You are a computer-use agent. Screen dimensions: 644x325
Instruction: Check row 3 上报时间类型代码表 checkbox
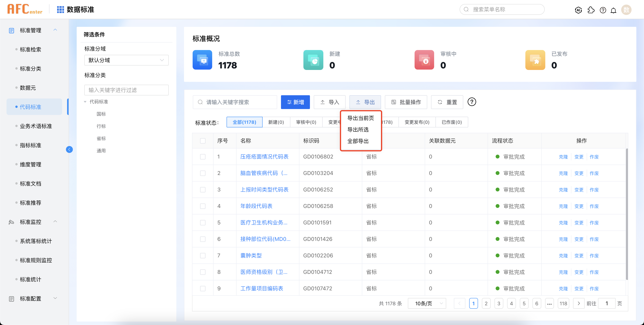tap(203, 190)
